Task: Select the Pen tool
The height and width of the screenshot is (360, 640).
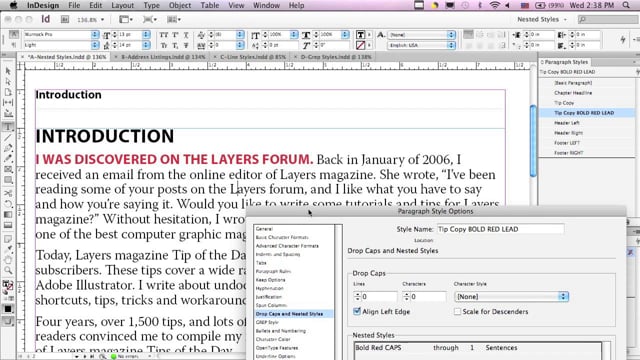Action: click(8, 148)
